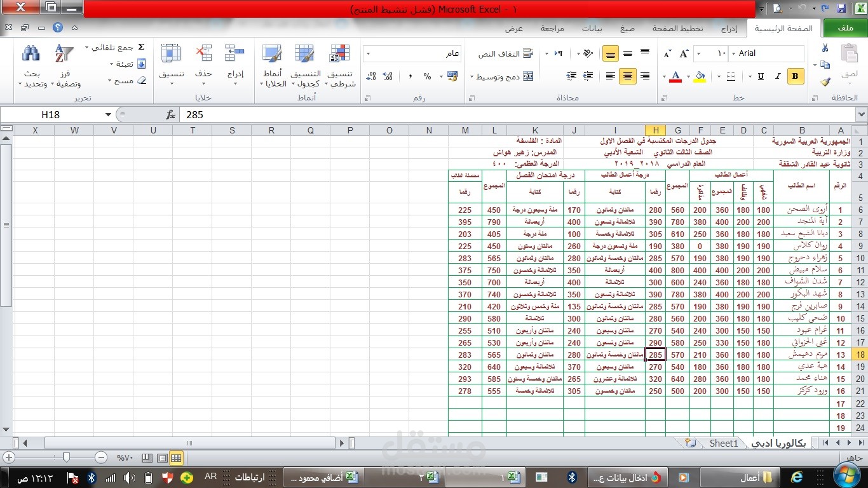Toggle Normal view button in status bar

pyautogui.click(x=177, y=457)
